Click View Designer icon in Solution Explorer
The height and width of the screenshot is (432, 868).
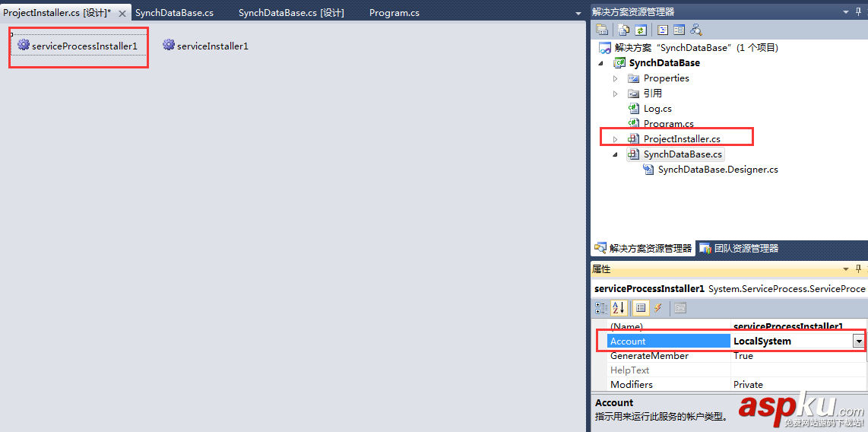pos(679,30)
